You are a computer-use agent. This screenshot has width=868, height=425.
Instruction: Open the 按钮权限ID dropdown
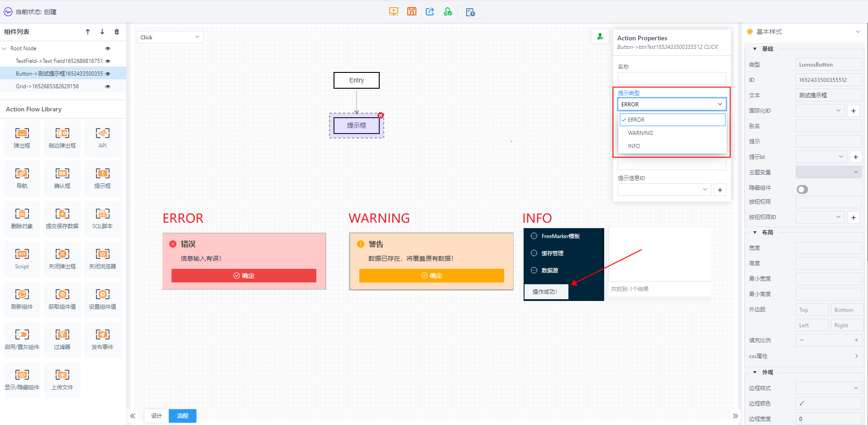pyautogui.click(x=820, y=217)
